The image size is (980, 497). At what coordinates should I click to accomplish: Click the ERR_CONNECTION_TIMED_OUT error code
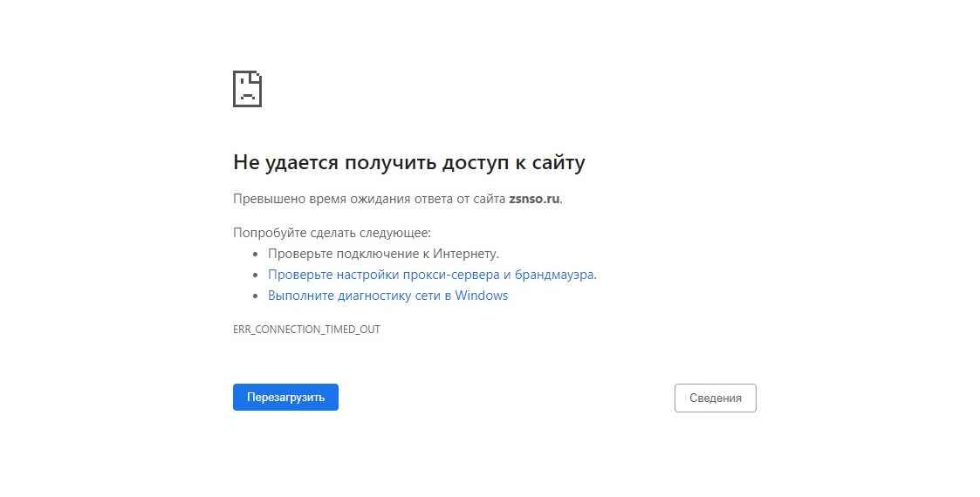point(307,330)
